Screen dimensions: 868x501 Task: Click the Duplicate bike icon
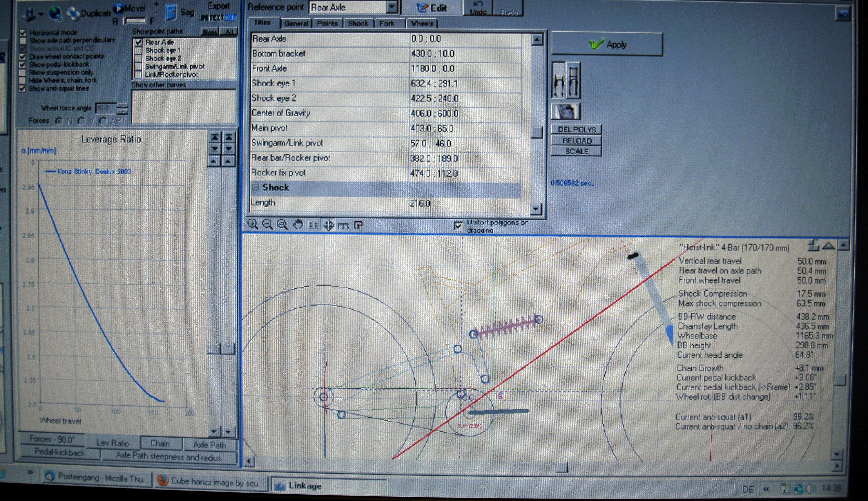pos(73,13)
